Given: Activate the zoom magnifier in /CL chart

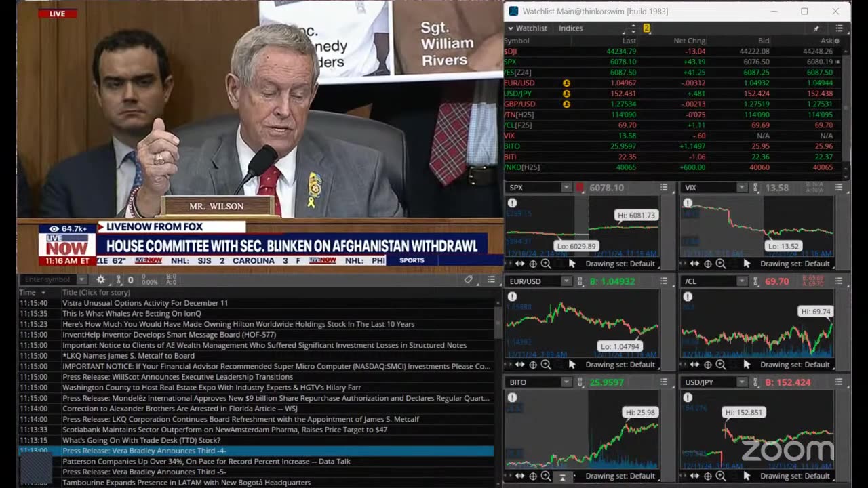Looking at the screenshot, I should [721, 365].
